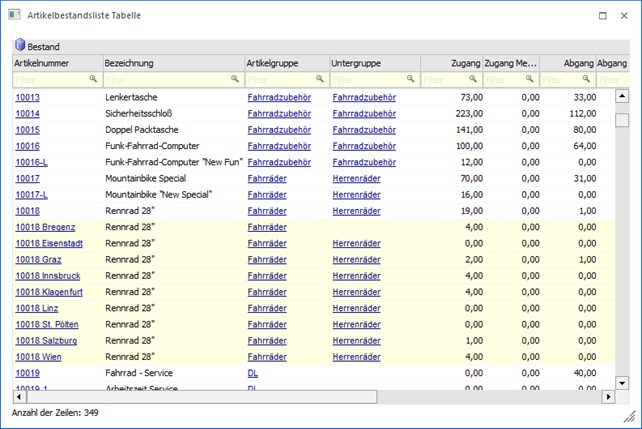The width and height of the screenshot is (642, 429).
Task: Open article link 10013
Action: click(27, 98)
